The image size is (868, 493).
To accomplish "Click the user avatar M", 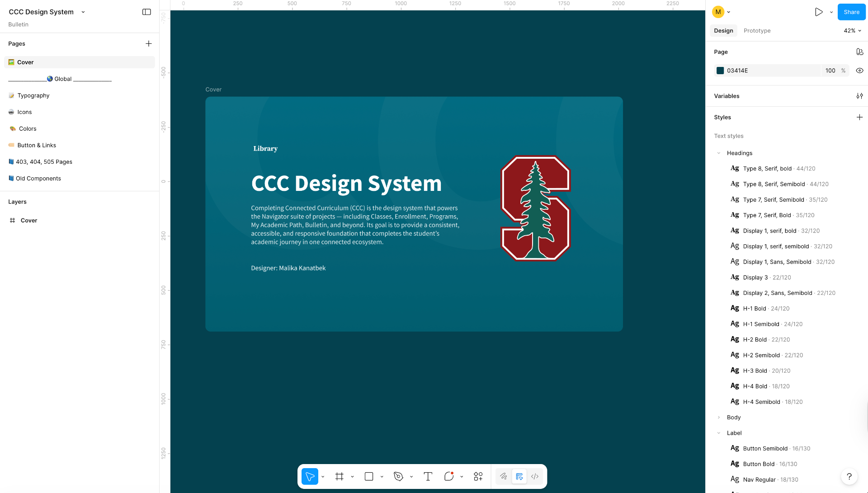I will [718, 12].
